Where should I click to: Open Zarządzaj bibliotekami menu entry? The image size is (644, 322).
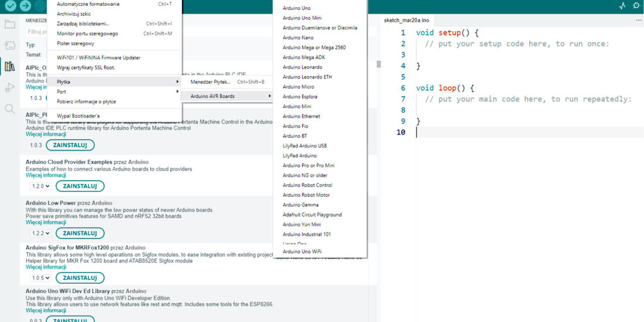[114, 24]
